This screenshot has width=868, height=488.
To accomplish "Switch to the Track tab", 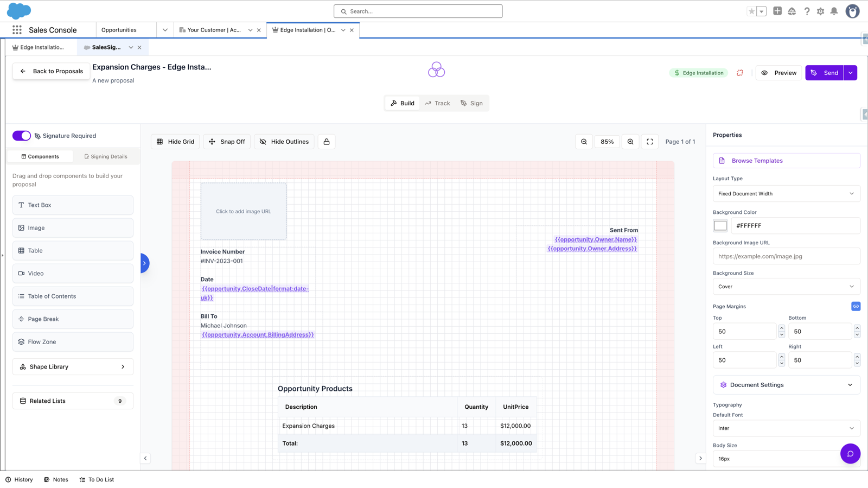I will point(437,103).
